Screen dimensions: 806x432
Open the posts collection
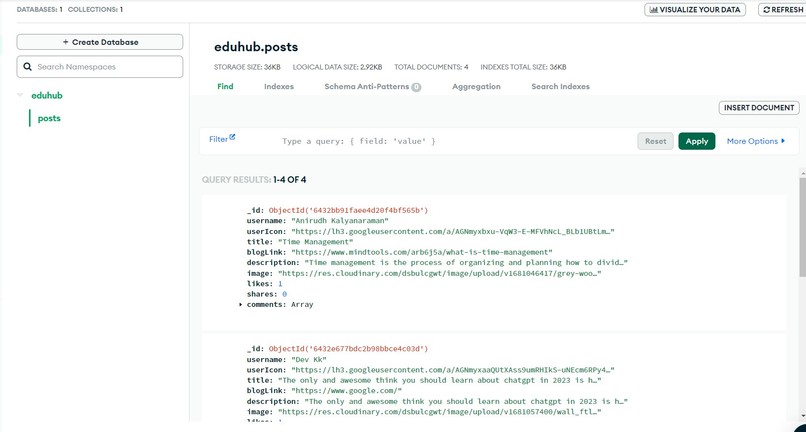click(49, 118)
